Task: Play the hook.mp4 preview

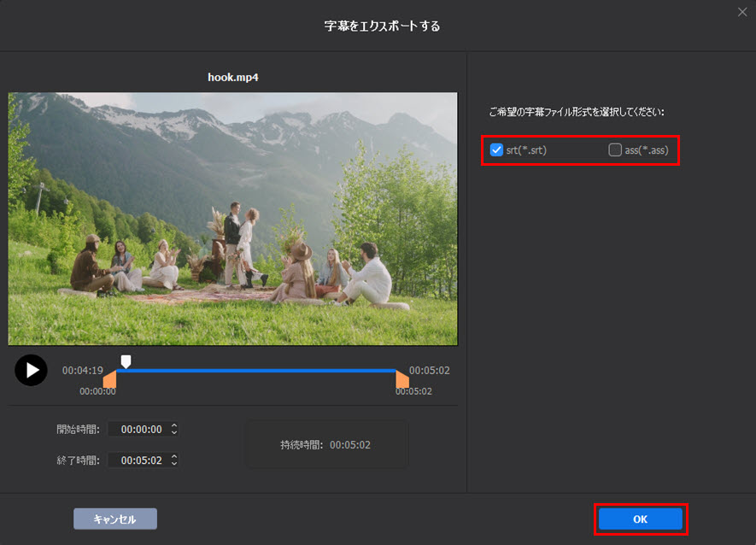Action: (x=31, y=371)
